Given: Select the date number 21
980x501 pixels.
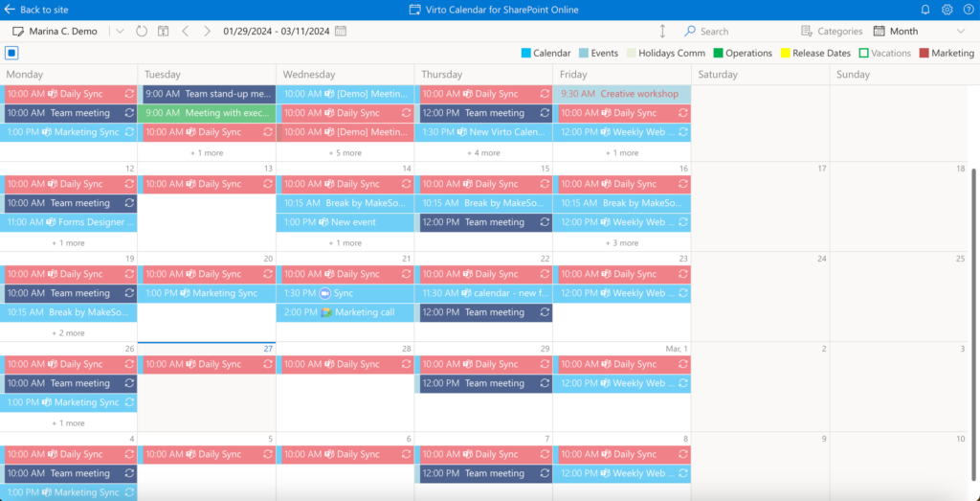Looking at the screenshot, I should [x=406, y=259].
